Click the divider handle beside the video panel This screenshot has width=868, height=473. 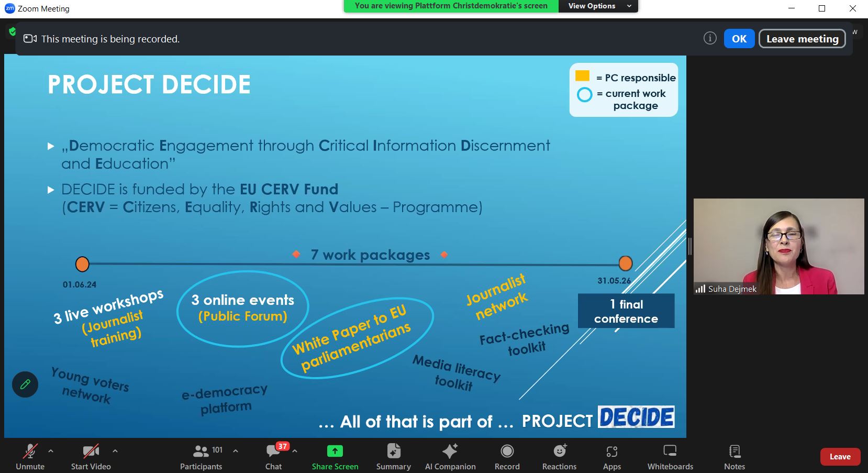tap(689, 246)
